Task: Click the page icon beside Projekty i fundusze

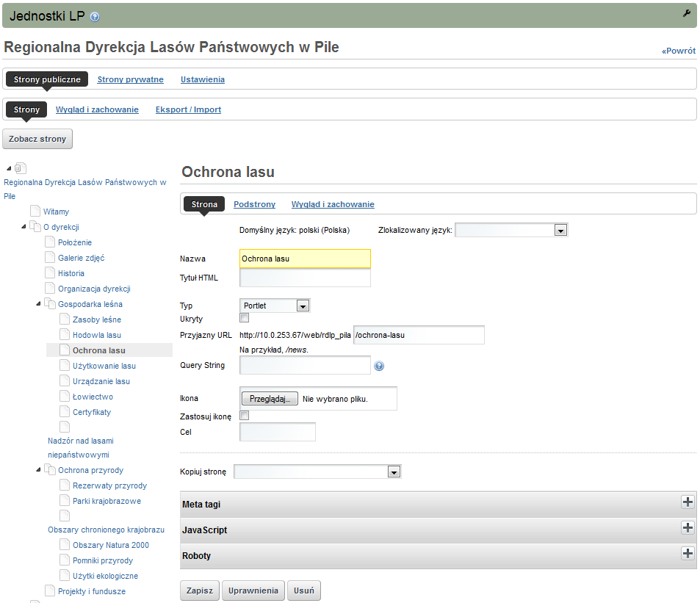Action: point(50,591)
